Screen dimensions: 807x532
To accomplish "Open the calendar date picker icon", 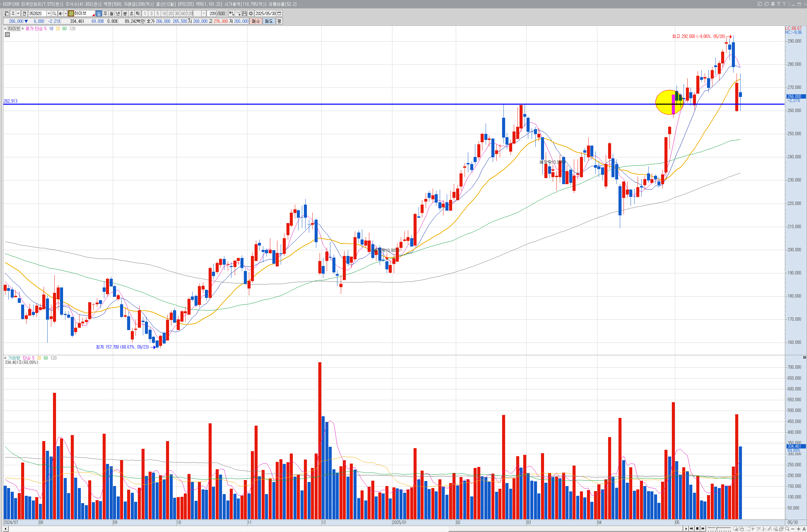I will tap(279, 13).
